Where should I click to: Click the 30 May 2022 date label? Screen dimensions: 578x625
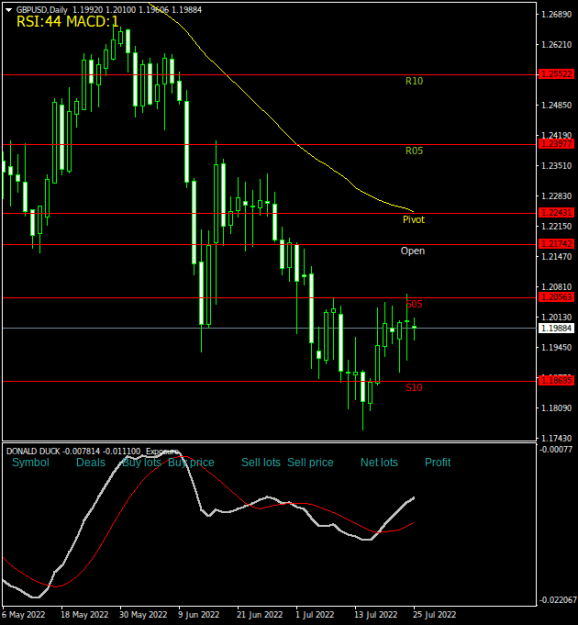point(143,615)
